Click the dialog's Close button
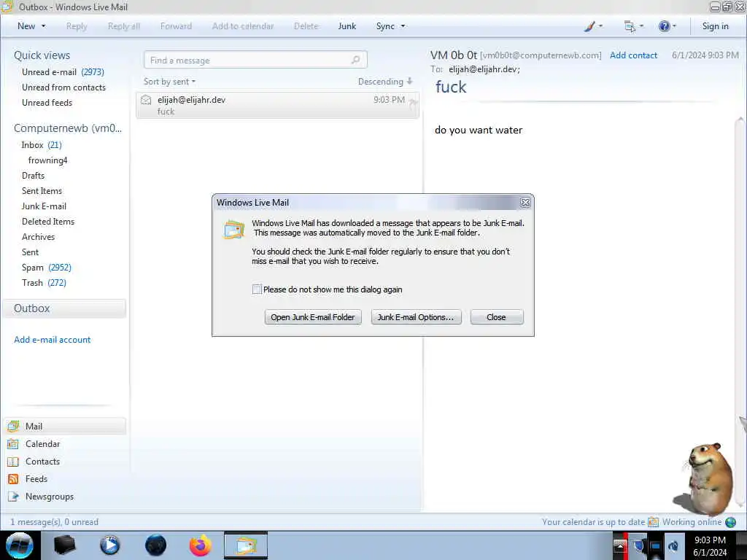Image resolution: width=747 pixels, height=560 pixels. [x=497, y=317]
